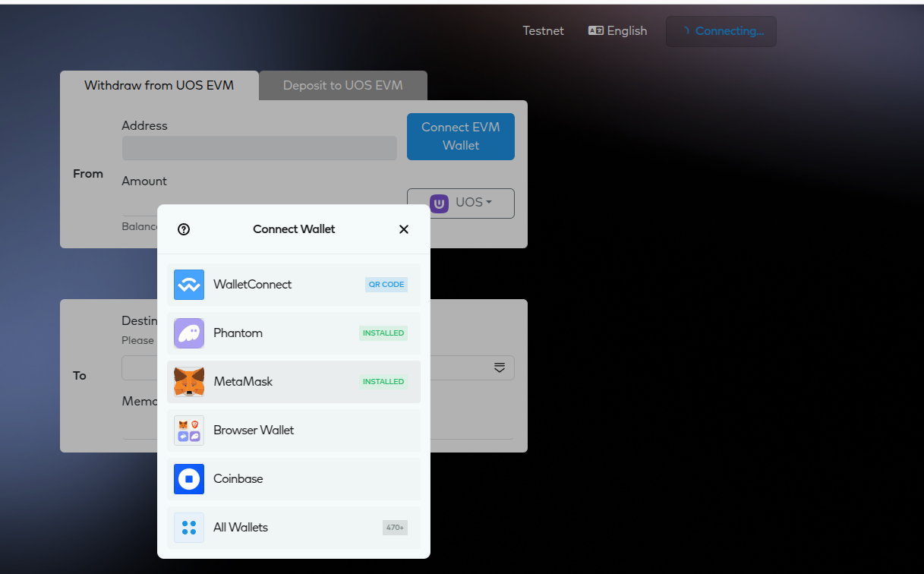Click the Address label
Screen dimensions: 924x574
point(144,126)
